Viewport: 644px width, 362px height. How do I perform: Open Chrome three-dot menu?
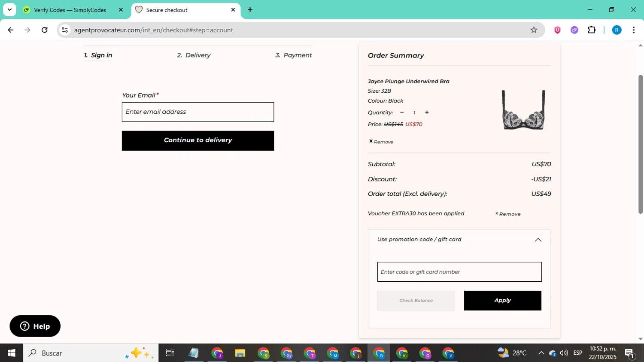point(634,30)
